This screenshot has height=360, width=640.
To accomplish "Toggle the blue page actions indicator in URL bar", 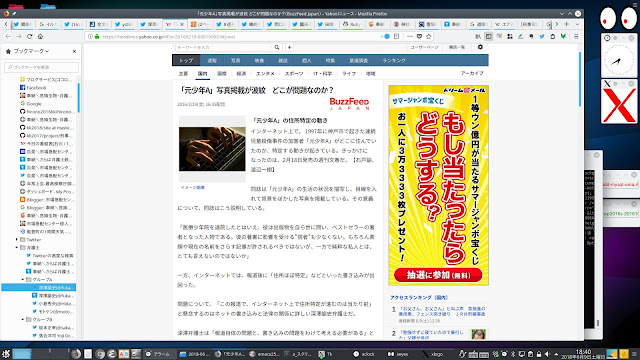I will 386,36.
